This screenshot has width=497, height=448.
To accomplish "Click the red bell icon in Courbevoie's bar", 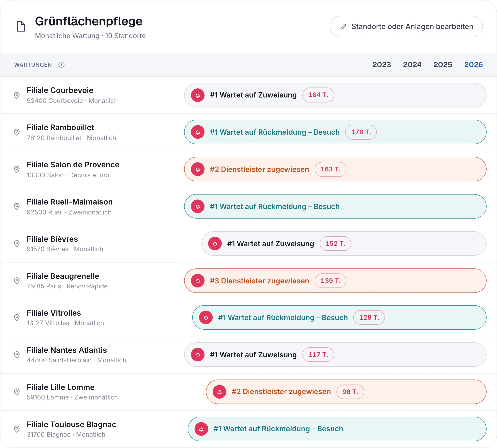I will point(198,95).
